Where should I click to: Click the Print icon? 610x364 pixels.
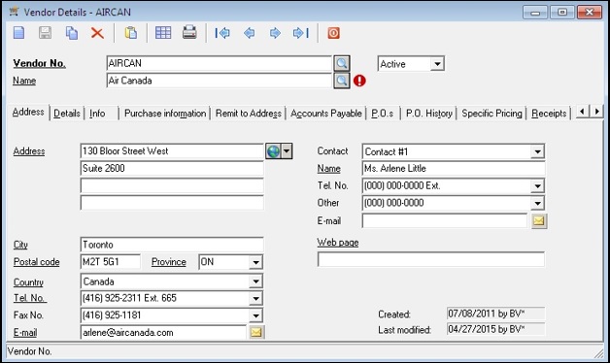[189, 33]
